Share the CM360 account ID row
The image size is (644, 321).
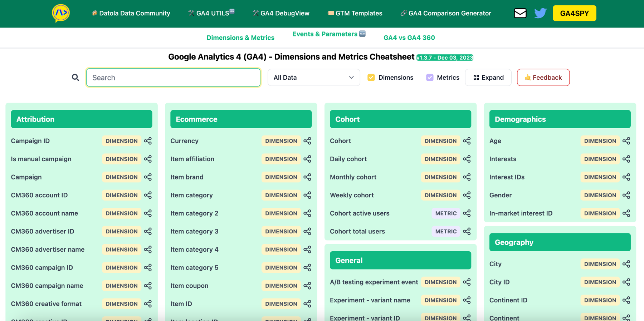(x=148, y=195)
